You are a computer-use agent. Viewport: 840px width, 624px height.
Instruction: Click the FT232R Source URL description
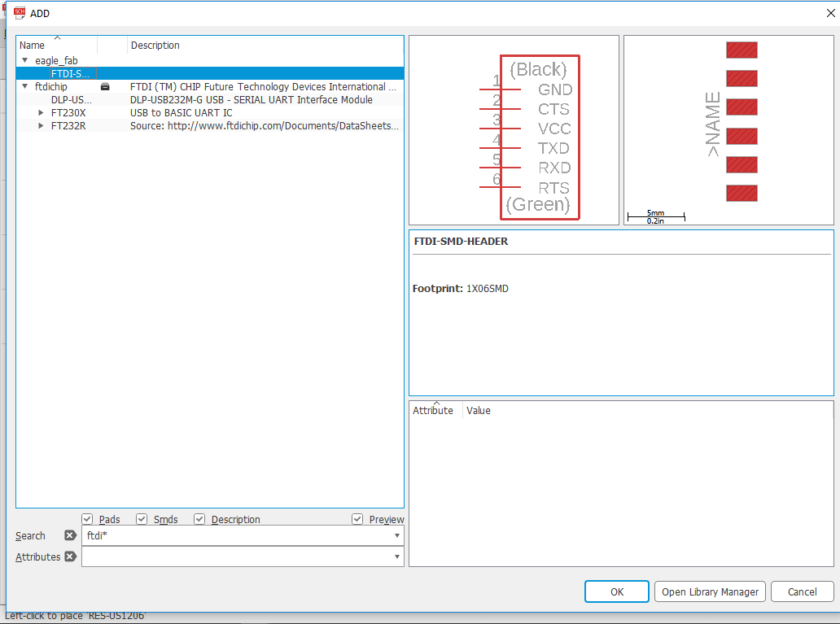pos(264,126)
